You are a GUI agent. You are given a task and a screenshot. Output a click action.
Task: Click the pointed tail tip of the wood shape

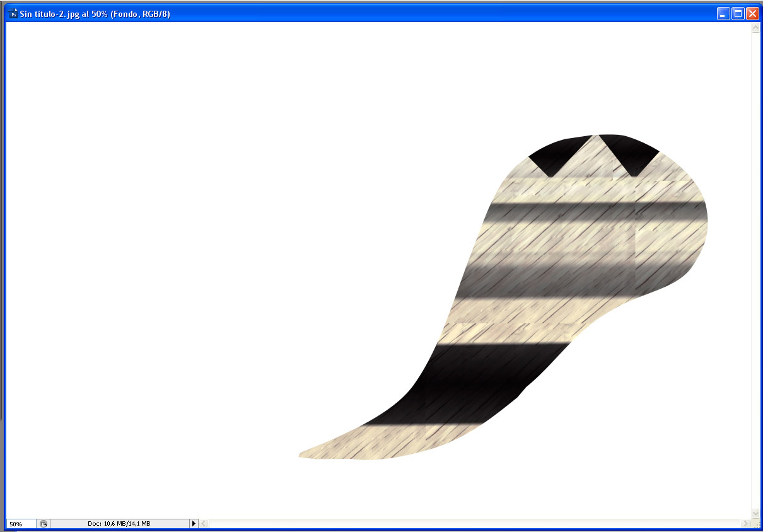(x=304, y=454)
